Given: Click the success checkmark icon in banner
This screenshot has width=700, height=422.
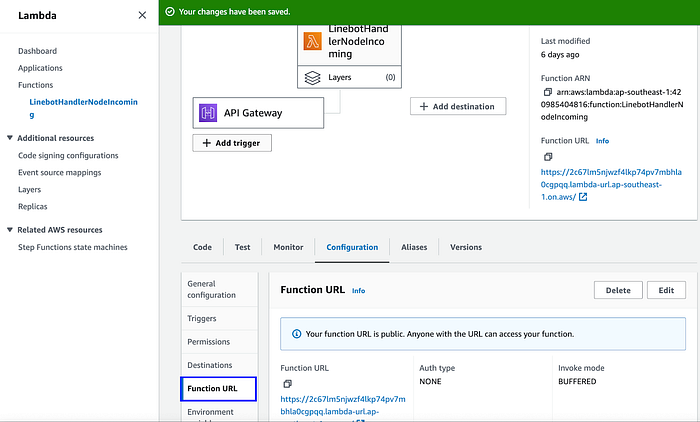Looking at the screenshot, I should tap(170, 12).
